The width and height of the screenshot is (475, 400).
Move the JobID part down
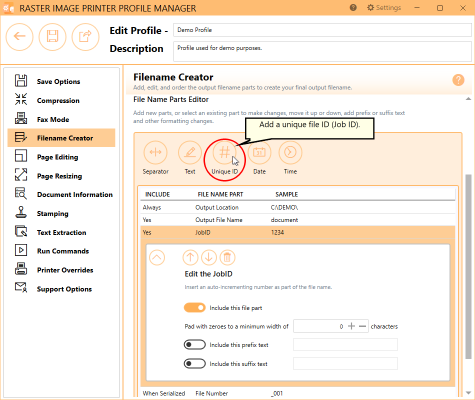tap(209, 257)
